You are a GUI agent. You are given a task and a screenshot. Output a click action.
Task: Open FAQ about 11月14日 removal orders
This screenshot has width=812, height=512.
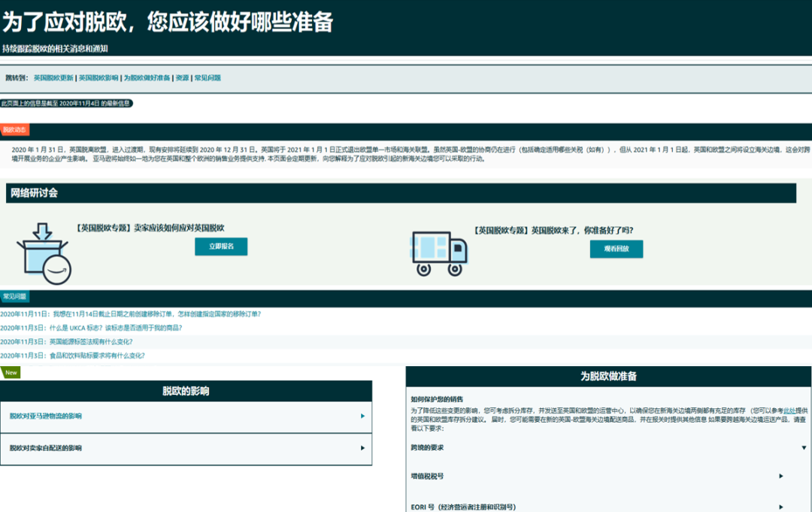[131, 314]
